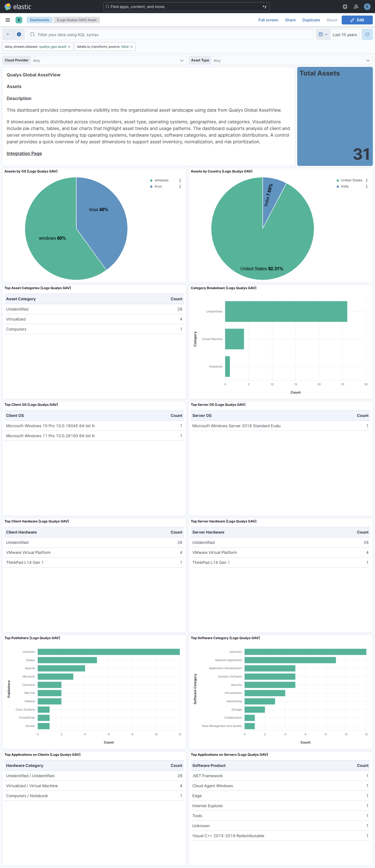Click Full screen in the top menu
Image resolution: width=375 pixels, height=868 pixels.
coord(268,20)
